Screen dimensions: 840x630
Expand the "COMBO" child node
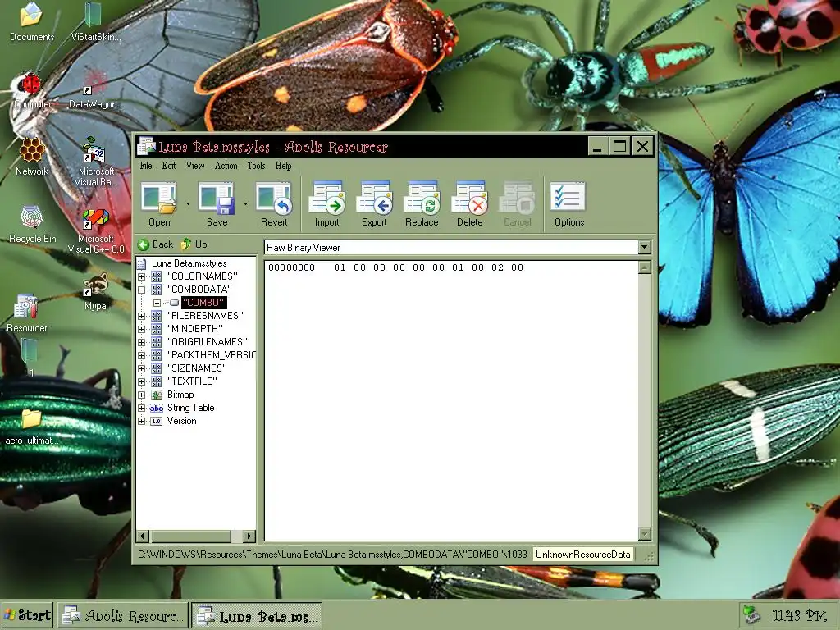coord(157,303)
